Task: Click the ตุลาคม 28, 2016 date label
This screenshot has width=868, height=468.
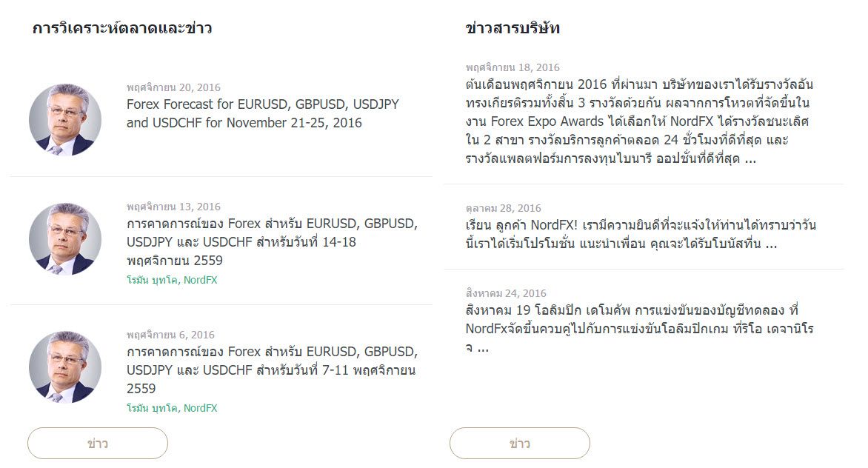Action: (503, 208)
